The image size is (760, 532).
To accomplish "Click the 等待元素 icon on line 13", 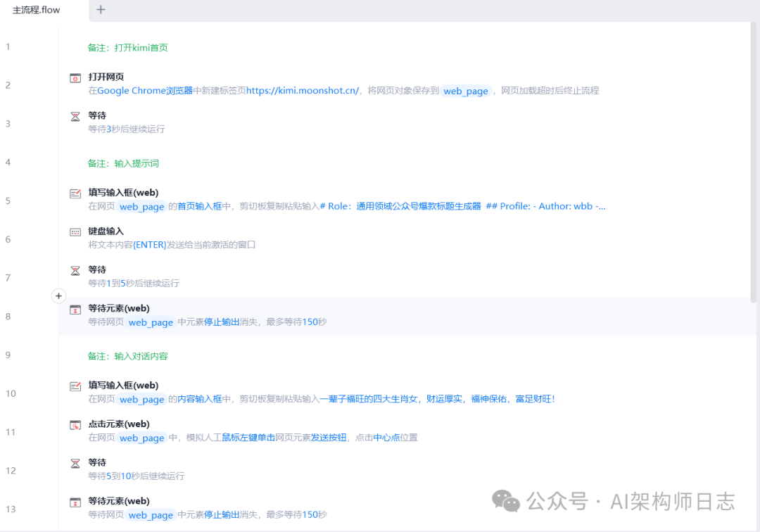I will point(75,502).
